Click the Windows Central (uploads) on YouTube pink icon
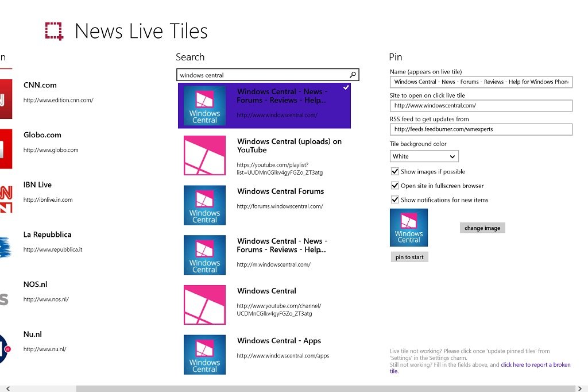 coord(205,155)
